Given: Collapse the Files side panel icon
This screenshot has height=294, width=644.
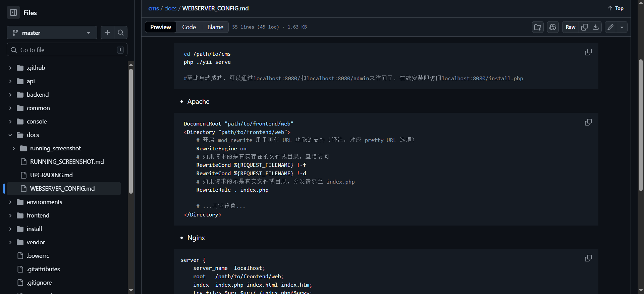Looking at the screenshot, I should 13,13.
